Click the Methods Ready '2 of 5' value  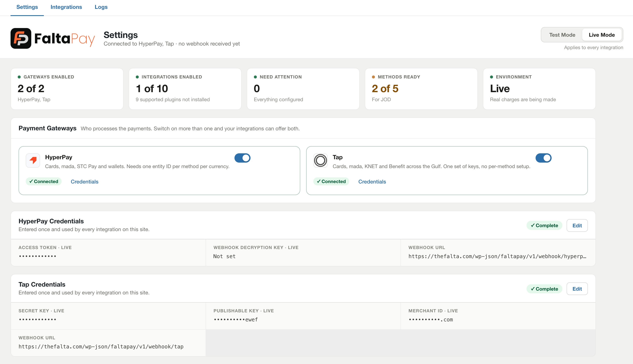(x=385, y=89)
